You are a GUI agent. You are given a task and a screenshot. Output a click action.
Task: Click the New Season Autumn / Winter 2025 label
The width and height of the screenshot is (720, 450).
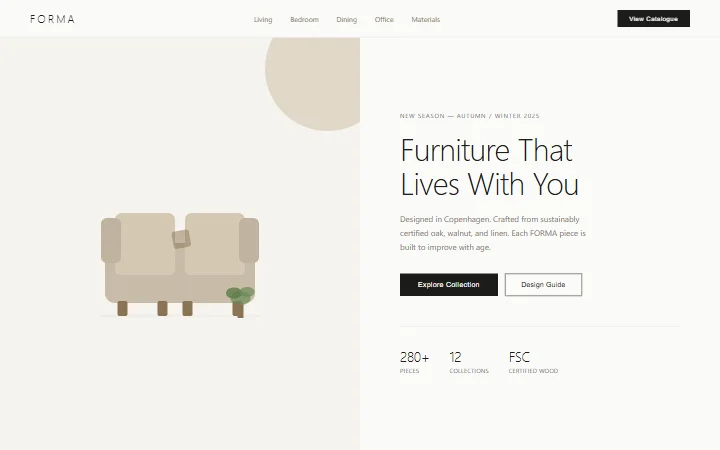[469, 116]
